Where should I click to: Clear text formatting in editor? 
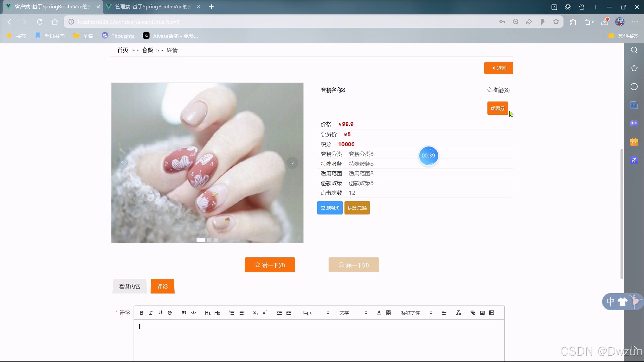pos(458,313)
